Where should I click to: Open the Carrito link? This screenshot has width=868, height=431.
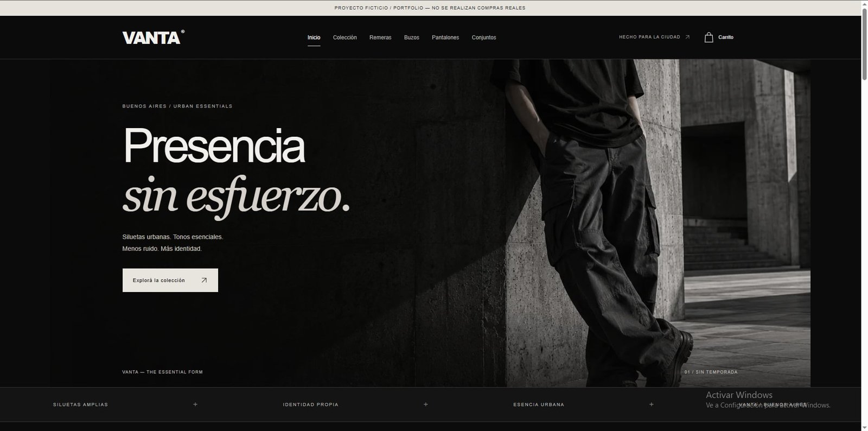[726, 37]
